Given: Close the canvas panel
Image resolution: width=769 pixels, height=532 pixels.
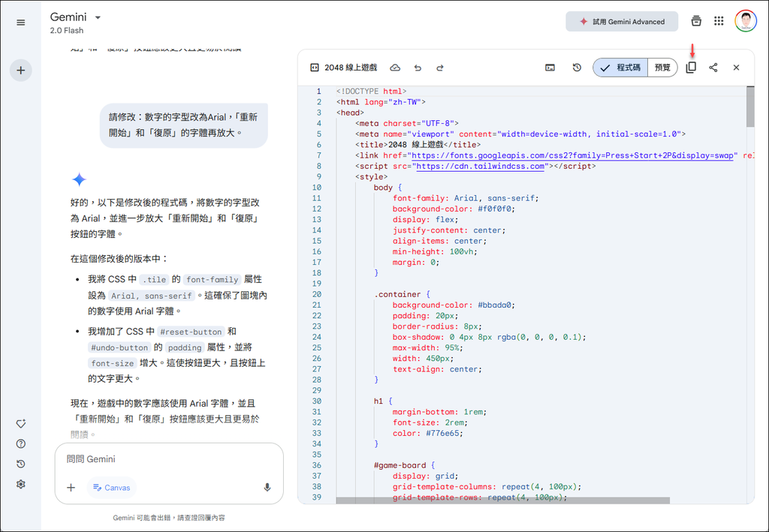Looking at the screenshot, I should (736, 68).
